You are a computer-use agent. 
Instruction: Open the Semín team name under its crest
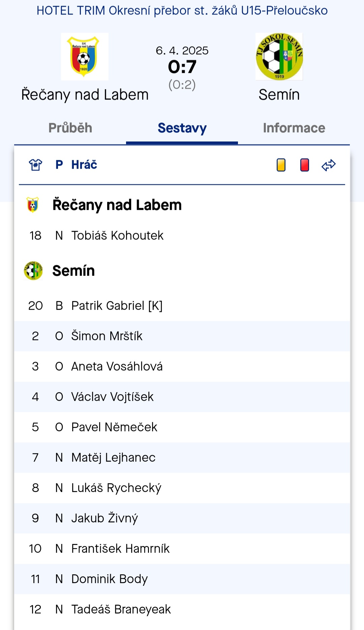[x=279, y=94]
